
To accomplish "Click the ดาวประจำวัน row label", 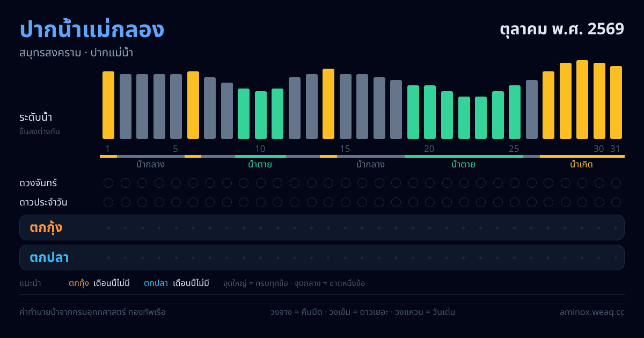I will (x=43, y=202).
